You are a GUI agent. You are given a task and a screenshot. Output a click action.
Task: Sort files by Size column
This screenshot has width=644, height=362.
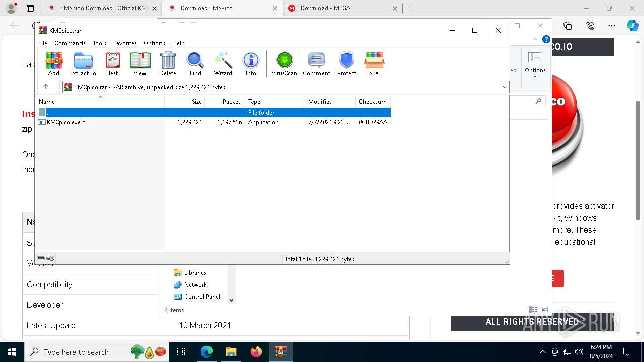(x=185, y=102)
